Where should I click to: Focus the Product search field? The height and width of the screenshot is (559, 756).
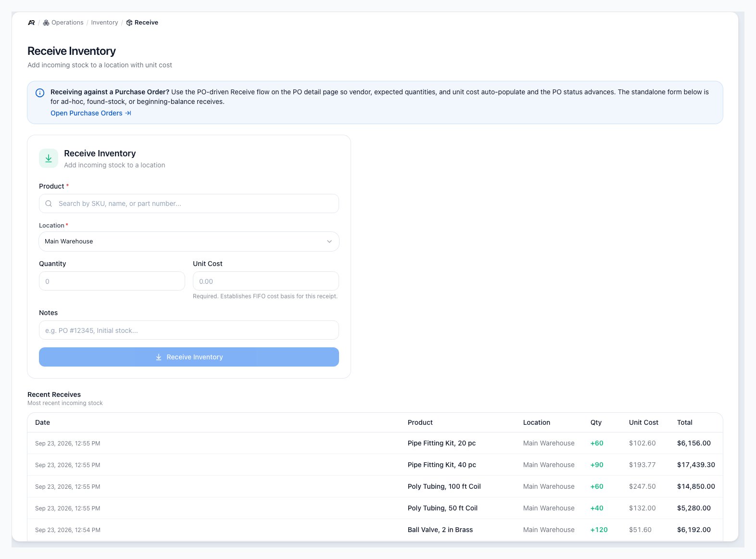189,203
